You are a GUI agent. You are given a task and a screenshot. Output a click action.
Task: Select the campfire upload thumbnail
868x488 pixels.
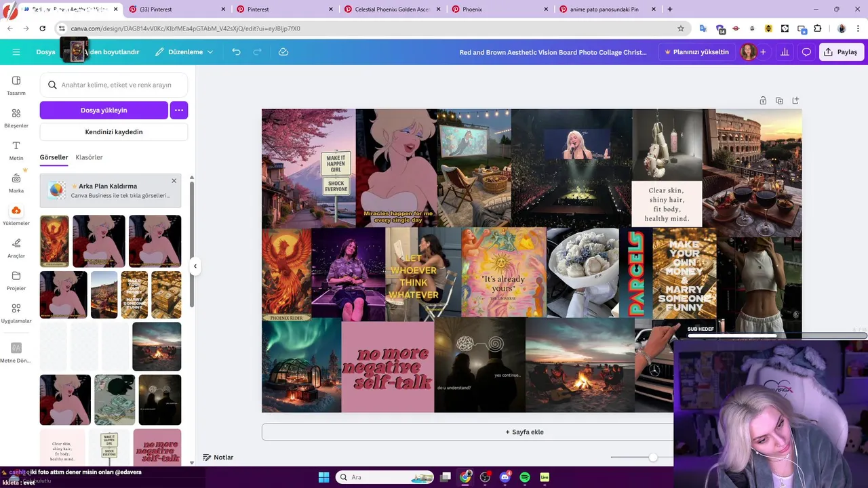point(157,346)
